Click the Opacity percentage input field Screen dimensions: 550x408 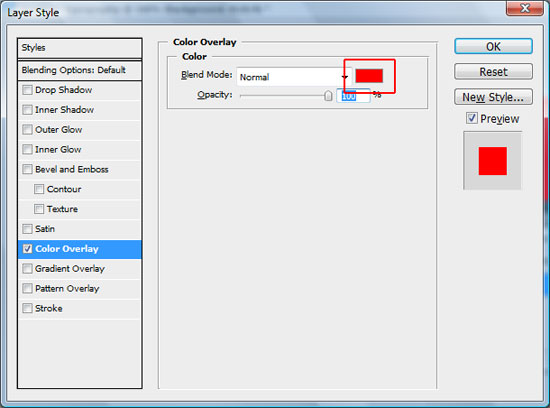pyautogui.click(x=353, y=95)
